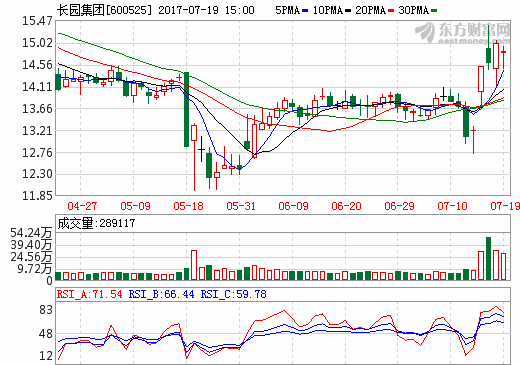Click the 05-18 date label
This screenshot has height=365, width=520.
pos(188,206)
